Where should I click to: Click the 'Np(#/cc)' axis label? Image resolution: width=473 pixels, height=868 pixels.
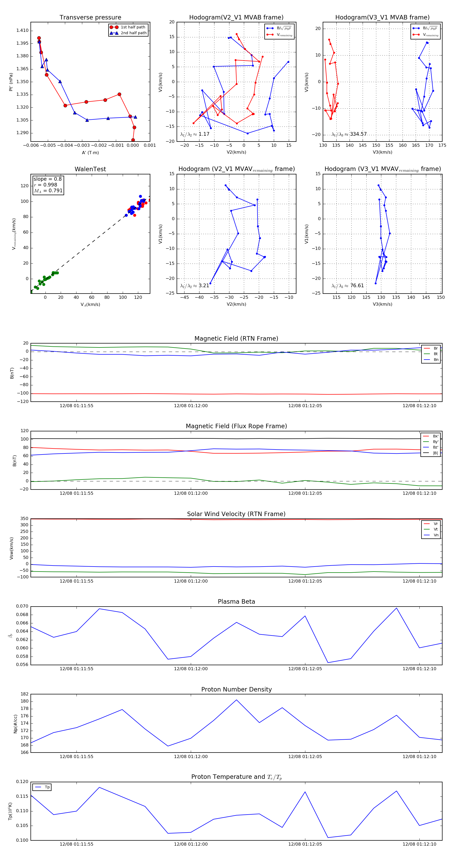(x=15, y=723)
